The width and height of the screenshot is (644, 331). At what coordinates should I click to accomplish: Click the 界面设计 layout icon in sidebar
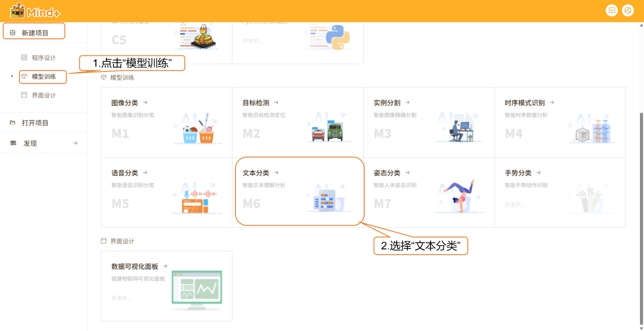click(x=24, y=95)
